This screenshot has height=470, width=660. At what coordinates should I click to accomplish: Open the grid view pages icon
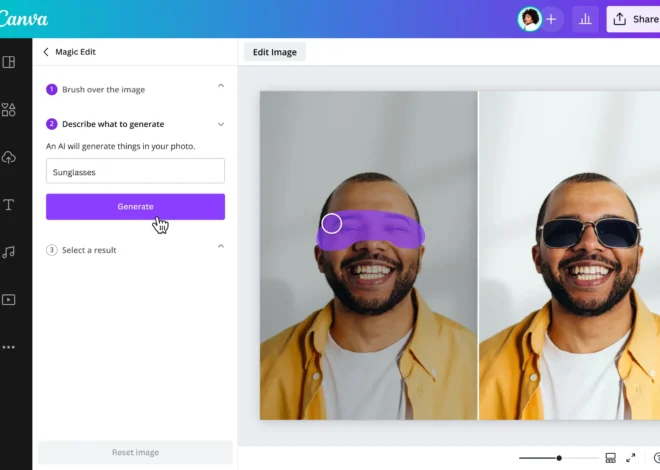pyautogui.click(x=610, y=458)
